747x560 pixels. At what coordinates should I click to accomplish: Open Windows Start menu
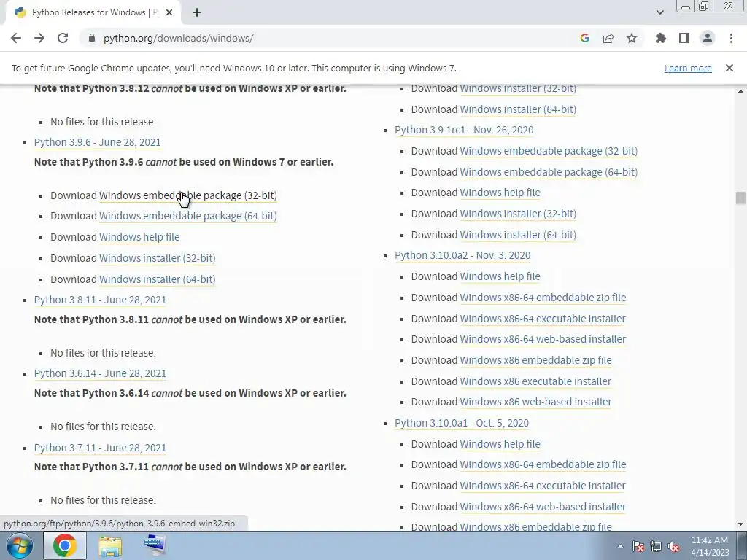click(20, 545)
